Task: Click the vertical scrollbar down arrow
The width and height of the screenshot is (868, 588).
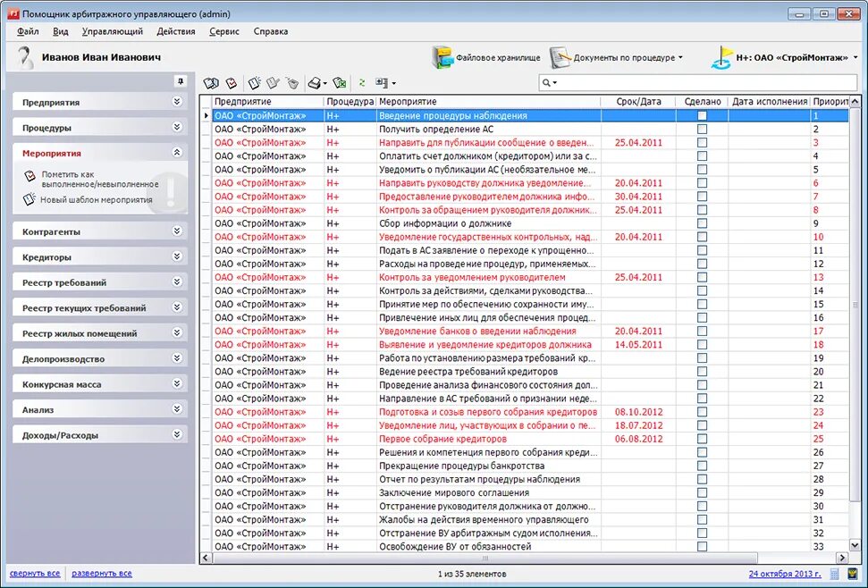Action: click(x=855, y=545)
